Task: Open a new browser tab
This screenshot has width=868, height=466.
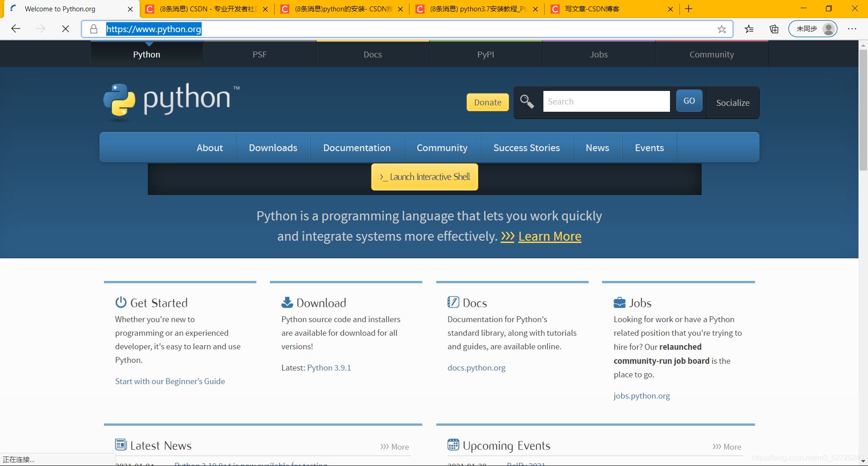Action: (x=689, y=9)
